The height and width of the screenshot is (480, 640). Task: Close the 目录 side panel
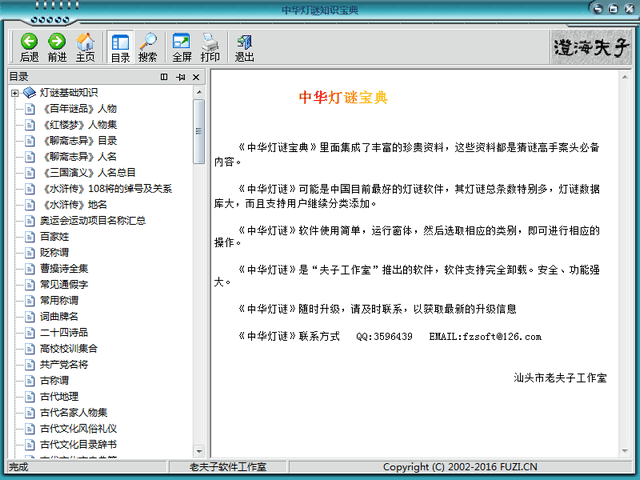(x=196, y=77)
